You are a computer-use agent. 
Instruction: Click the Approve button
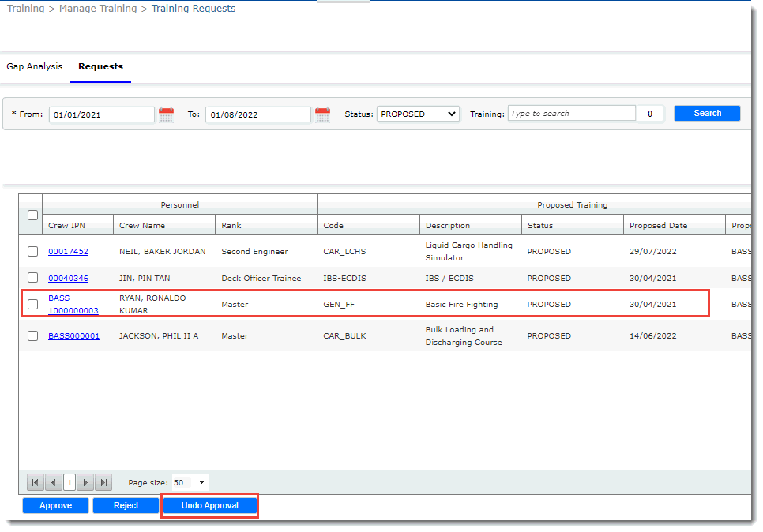(55, 505)
